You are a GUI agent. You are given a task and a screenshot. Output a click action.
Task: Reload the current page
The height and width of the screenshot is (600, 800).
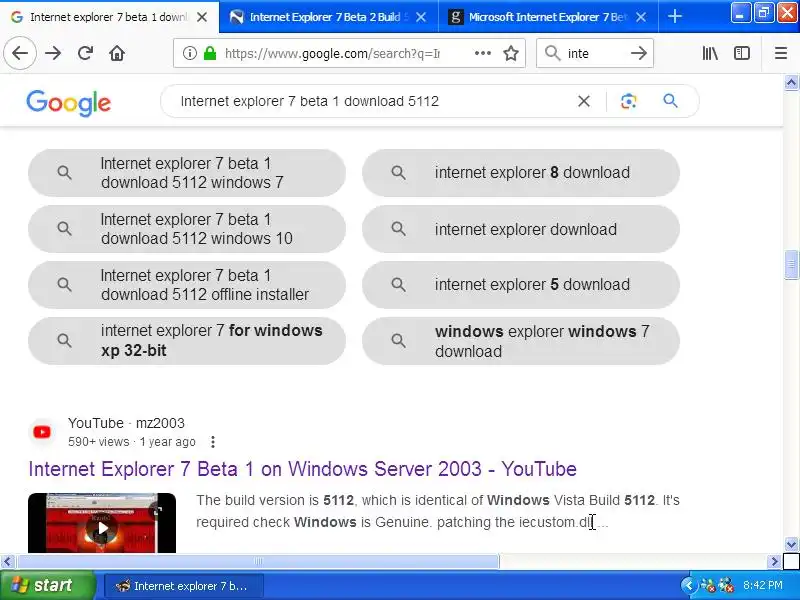pos(85,53)
